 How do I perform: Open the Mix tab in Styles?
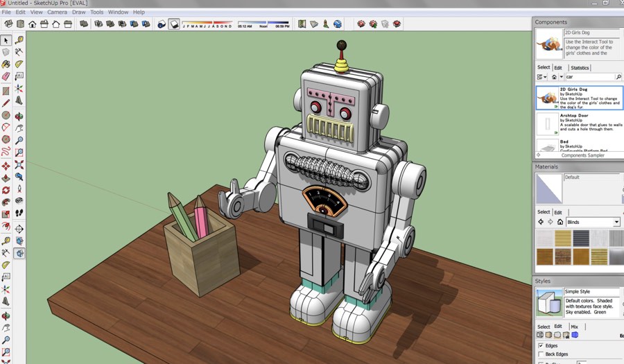point(574,327)
